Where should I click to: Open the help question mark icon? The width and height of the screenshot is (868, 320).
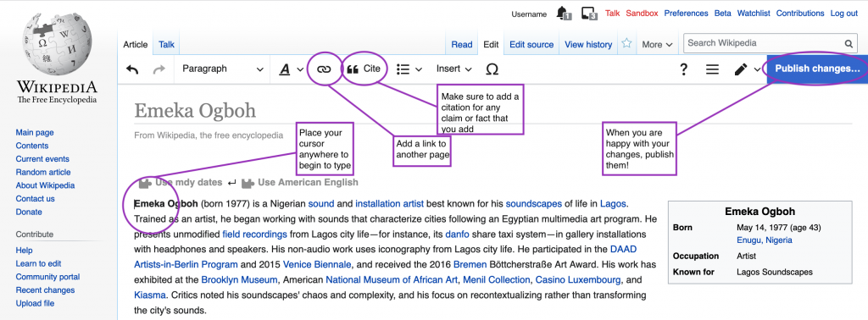coord(684,69)
